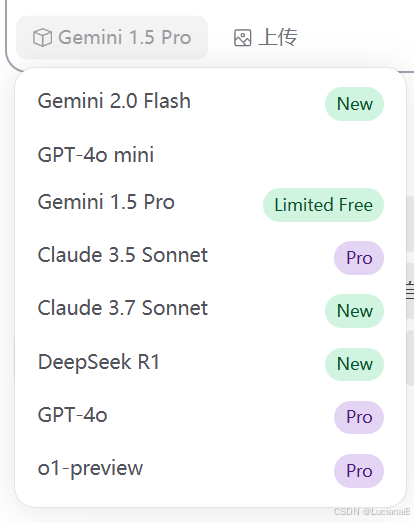Click the Pro badge next to o1-preview
The height and width of the screenshot is (523, 414).
359,471
